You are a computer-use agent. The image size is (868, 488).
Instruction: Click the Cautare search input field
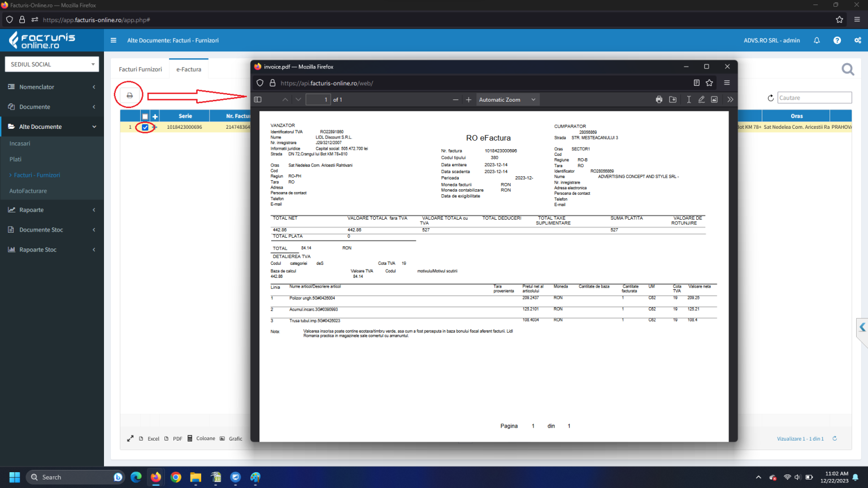tap(814, 98)
